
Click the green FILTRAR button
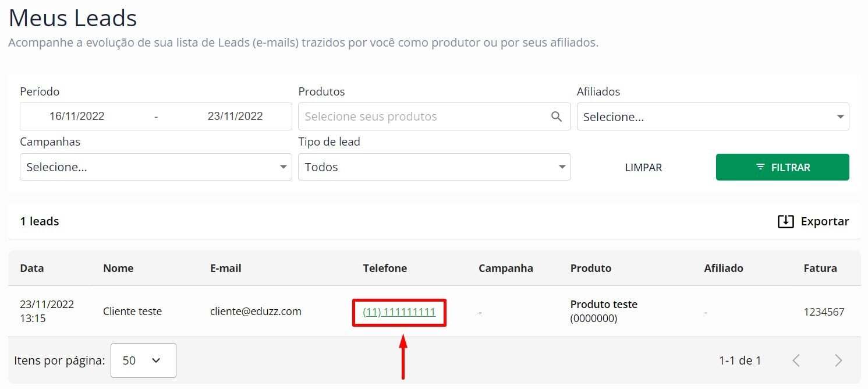pos(782,167)
